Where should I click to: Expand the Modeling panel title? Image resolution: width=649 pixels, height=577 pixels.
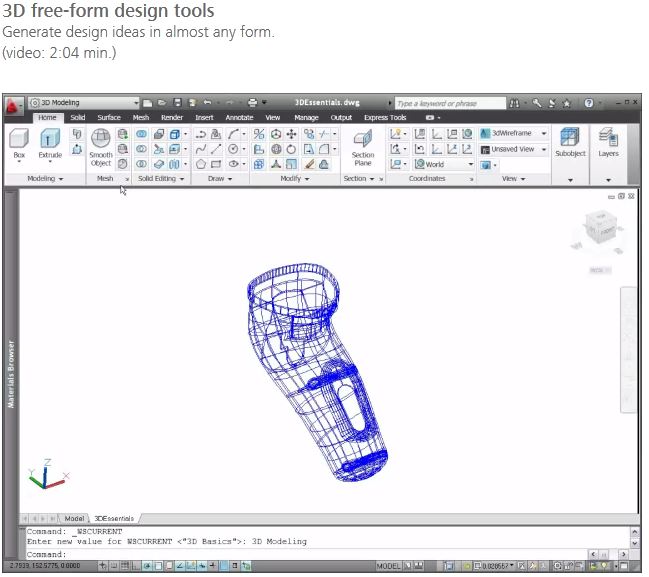43,179
